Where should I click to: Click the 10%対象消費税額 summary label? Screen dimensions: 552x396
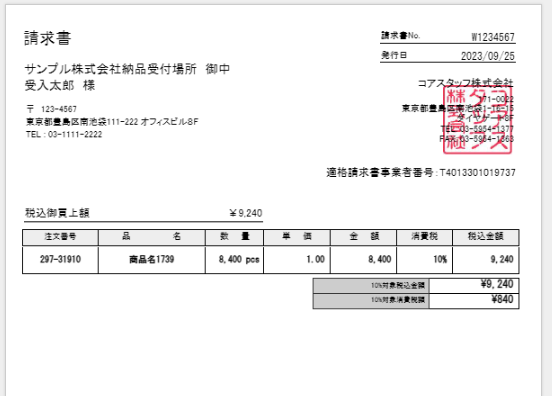[x=371, y=301]
